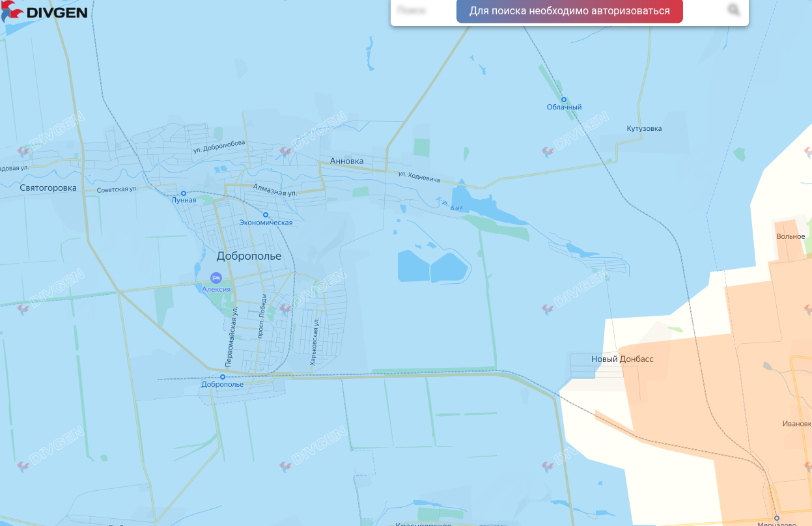The image size is (812, 526).
Task: Click the Лунная label text
Action: point(184,201)
